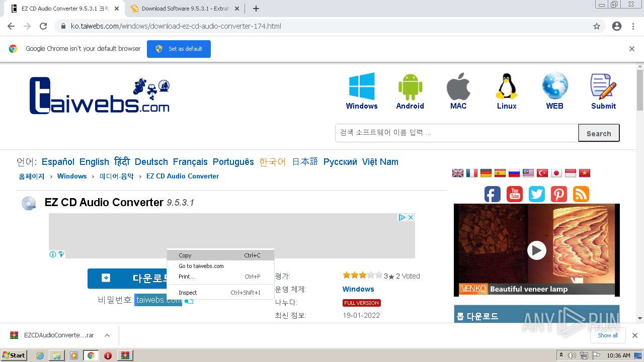Switch language to Português
The image size is (644, 362).
(x=233, y=162)
